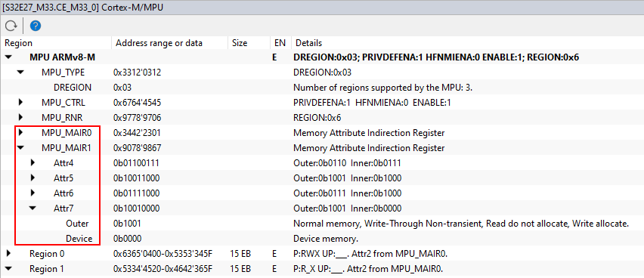
Task: Click the Attr5 'Outer:0b1001 Inner:0b1000' detail
Action: 348,178
